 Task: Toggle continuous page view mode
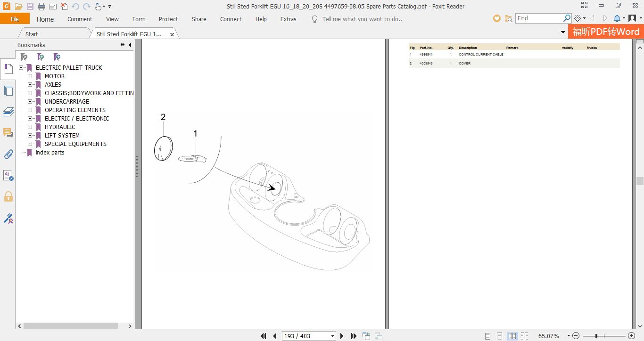pyautogui.click(x=499, y=336)
